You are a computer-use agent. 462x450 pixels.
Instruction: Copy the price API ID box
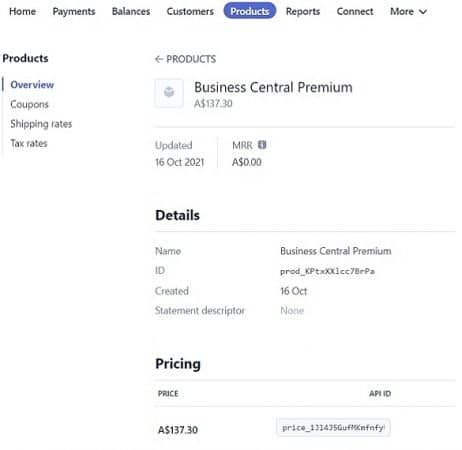point(333,428)
